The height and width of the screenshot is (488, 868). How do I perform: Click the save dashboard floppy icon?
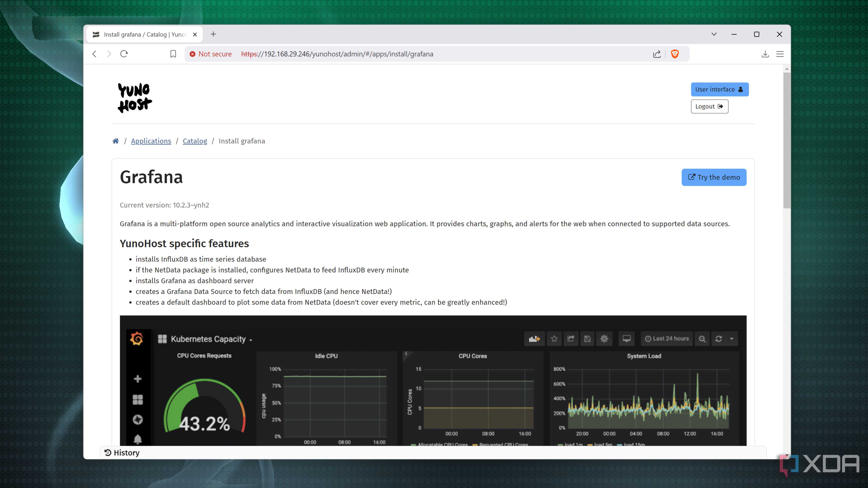click(587, 338)
